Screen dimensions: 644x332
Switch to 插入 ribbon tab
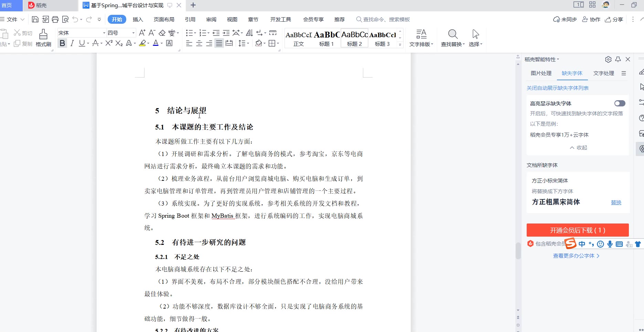[138, 19]
